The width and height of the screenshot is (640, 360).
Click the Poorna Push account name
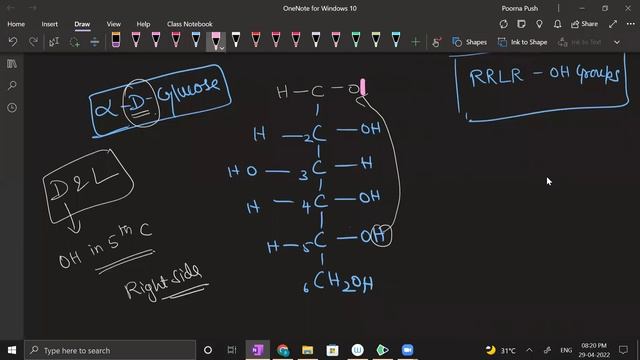(520, 8)
